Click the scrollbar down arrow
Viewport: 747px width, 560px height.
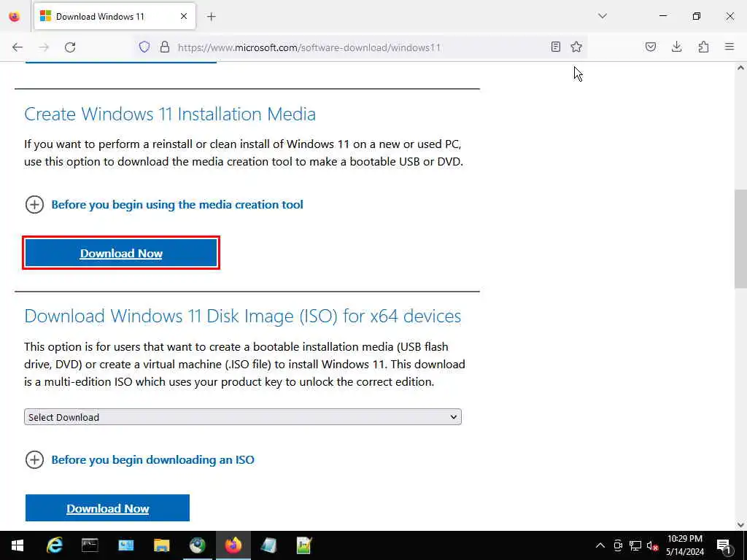click(740, 525)
